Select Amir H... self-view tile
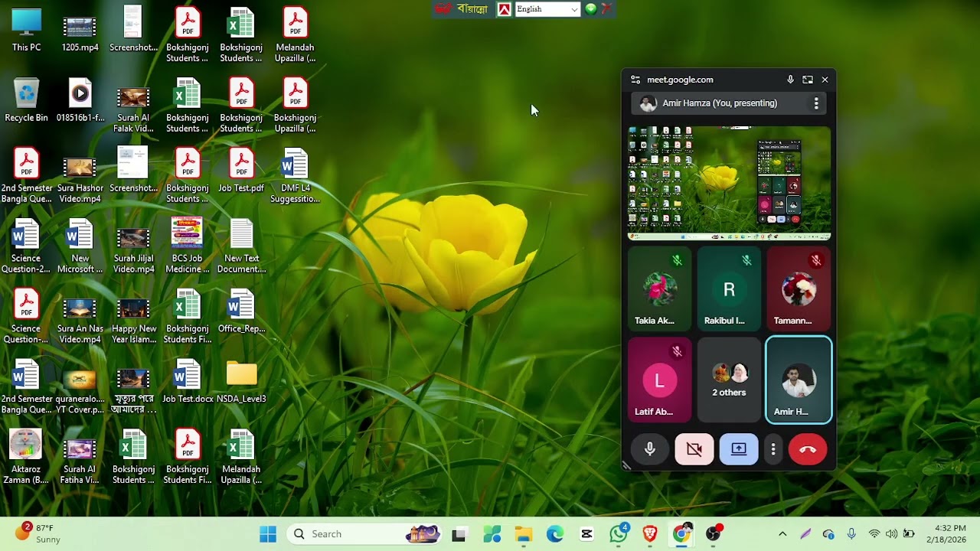Screen dimensions: 980x551 [799, 380]
